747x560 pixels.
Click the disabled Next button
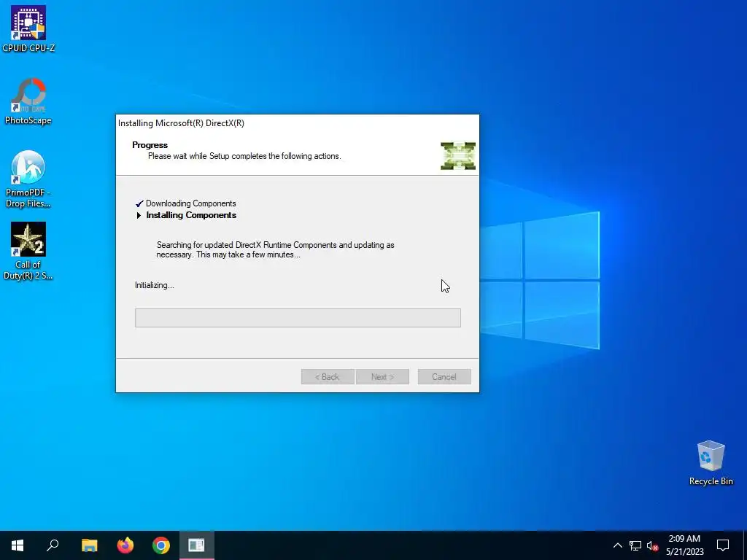[x=382, y=377]
